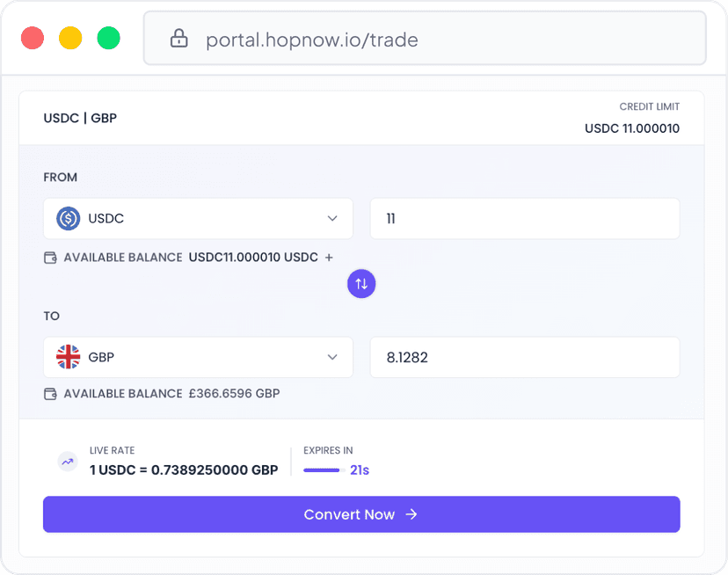This screenshot has height=575, width=728.
Task: Open the USDC selector chevron
Action: 332,218
